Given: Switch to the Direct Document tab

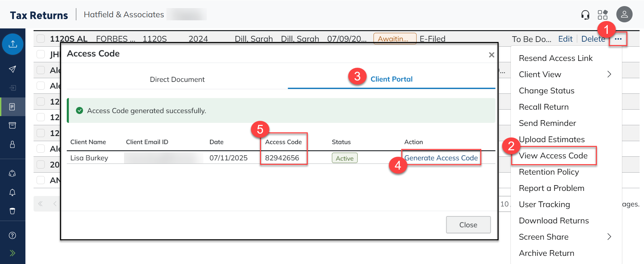Looking at the screenshot, I should 177,80.
